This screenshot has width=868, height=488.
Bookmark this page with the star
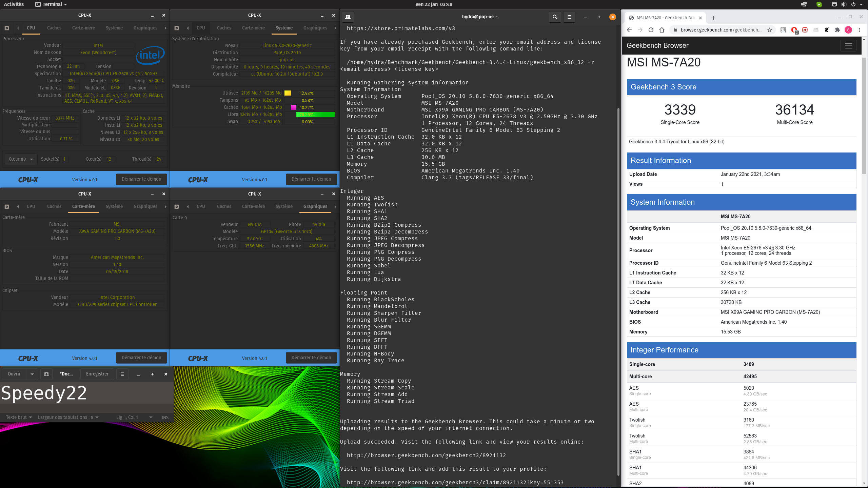tap(770, 30)
